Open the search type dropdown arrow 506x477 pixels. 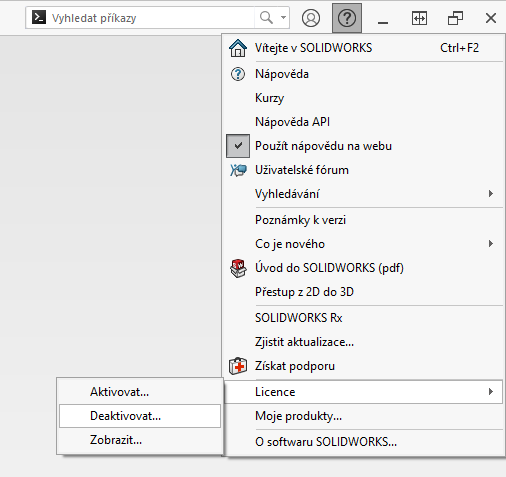[283, 17]
